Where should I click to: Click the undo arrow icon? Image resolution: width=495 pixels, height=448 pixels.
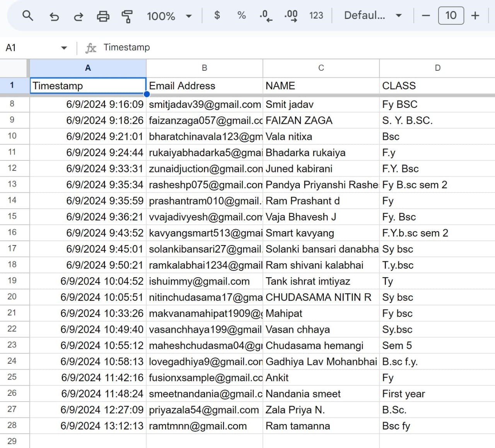click(54, 16)
